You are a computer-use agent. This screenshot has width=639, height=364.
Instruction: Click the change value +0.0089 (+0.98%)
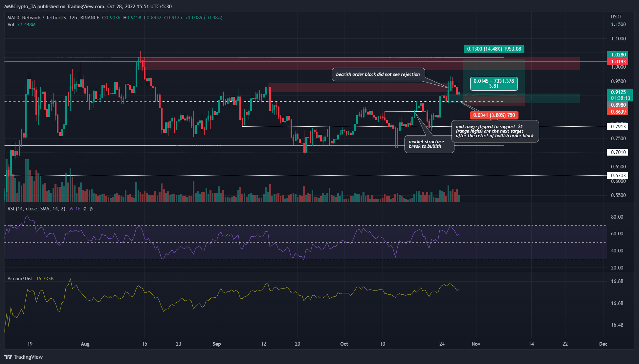(x=204, y=18)
